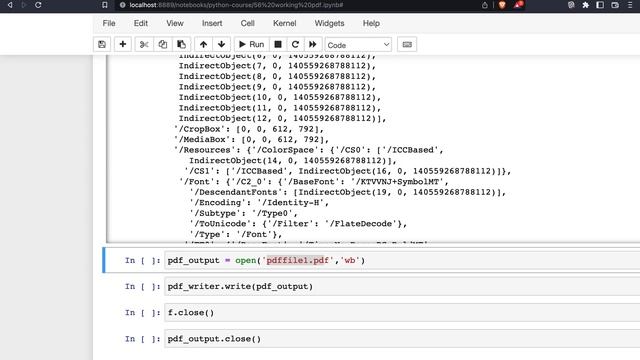Viewport: 640px width, 360px height.
Task: Restart the kernel with the circular arrow
Action: pyautogui.click(x=295, y=44)
